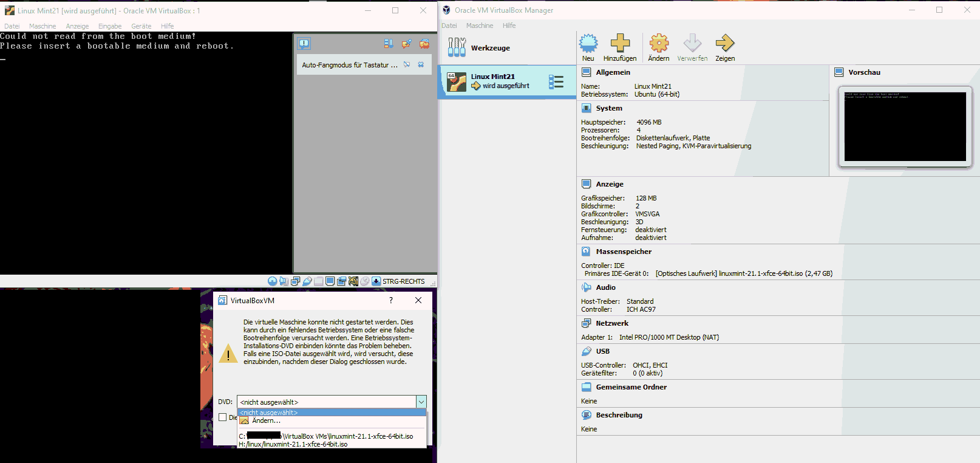Image resolution: width=980 pixels, height=463 pixels.
Task: Click the keep-finished-notifications broom icon
Action: point(406,44)
